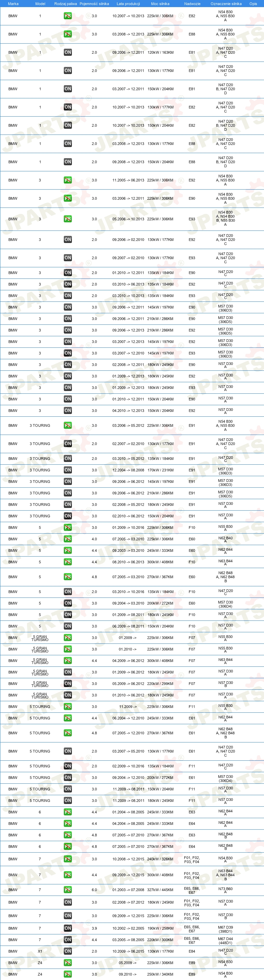Select the M57 D30 (306D4) cell in the BMW 5 E60 row
264x980 pixels.
(225, 605)
